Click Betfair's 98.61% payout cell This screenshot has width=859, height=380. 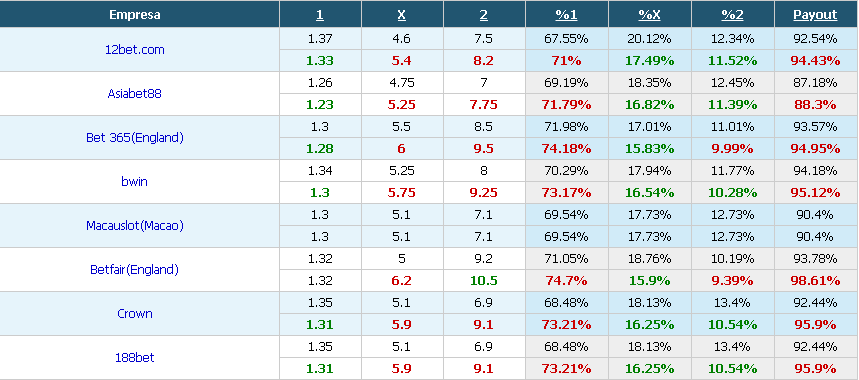click(816, 281)
